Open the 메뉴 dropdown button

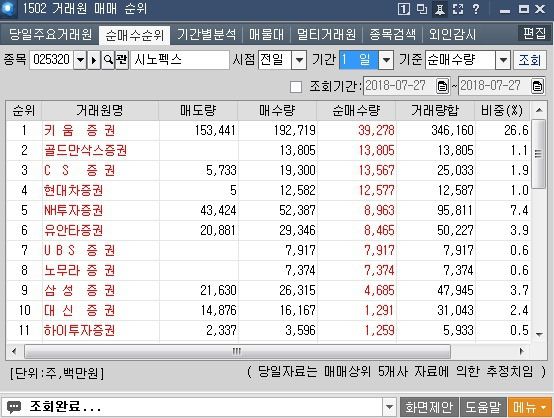tap(530, 407)
